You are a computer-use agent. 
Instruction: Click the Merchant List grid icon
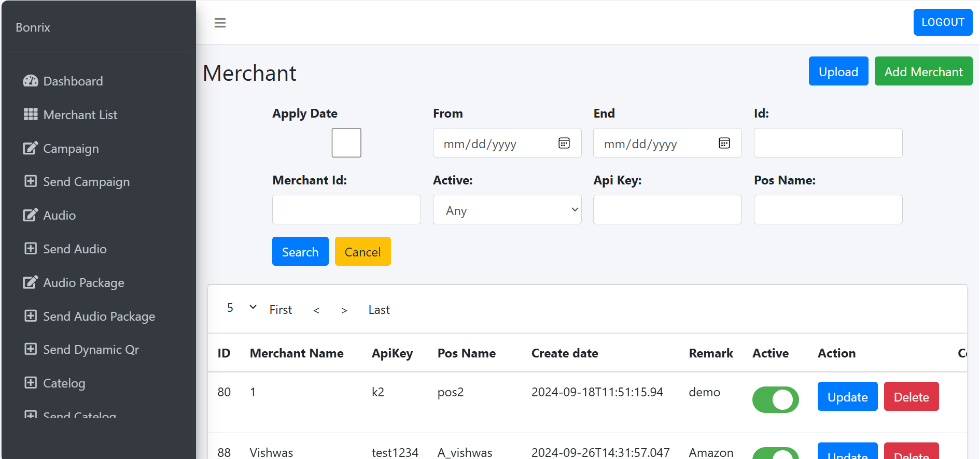tap(31, 114)
